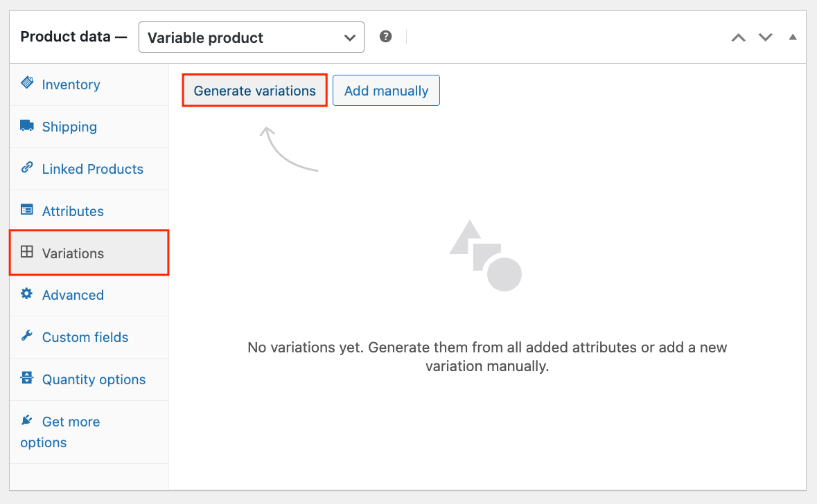Open the Inventory tab
Screen dimensions: 817x504
[x=89, y=84]
